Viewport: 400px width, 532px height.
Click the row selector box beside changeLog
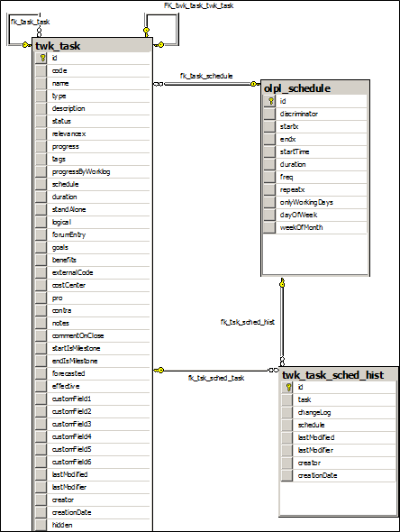[287, 412]
